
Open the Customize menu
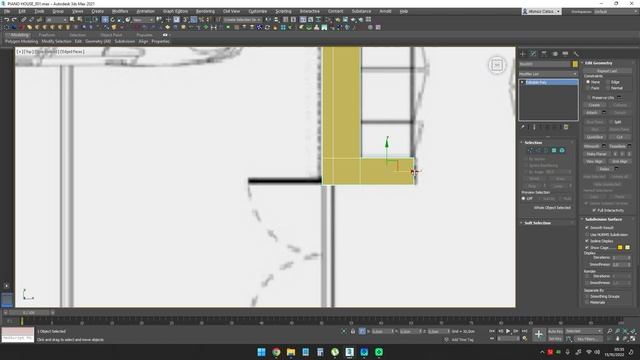coord(258,11)
